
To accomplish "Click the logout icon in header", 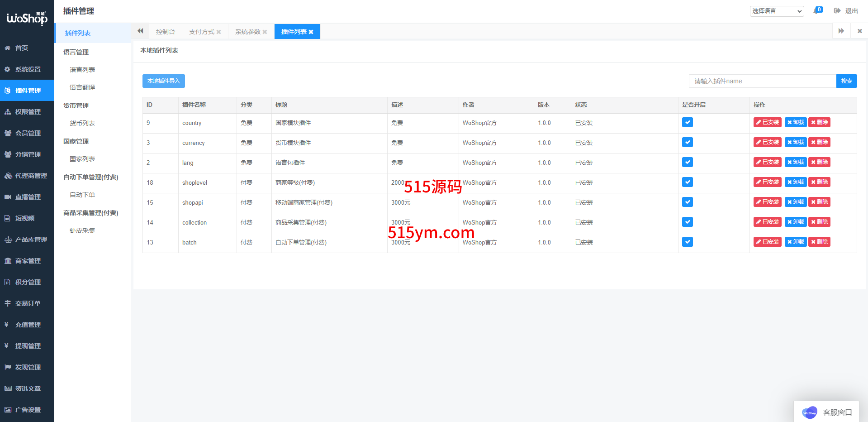I will coord(837,11).
